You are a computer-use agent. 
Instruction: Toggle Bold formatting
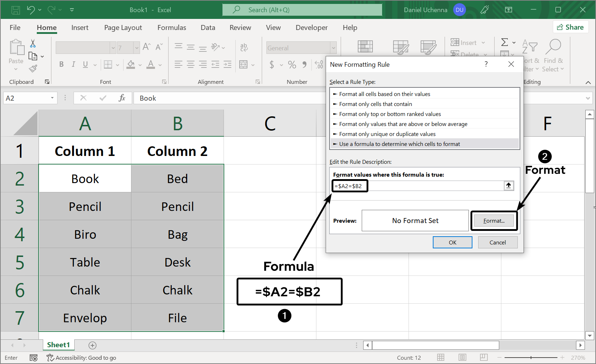[61, 65]
